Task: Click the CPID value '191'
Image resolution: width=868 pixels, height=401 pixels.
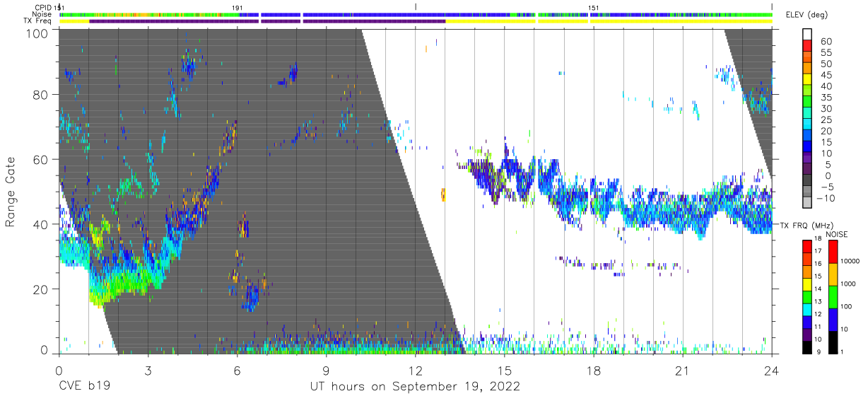Action: (237, 8)
